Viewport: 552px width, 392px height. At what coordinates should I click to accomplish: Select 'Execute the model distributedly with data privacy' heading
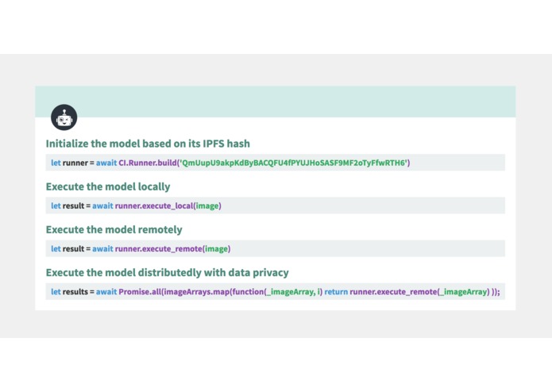(168, 272)
